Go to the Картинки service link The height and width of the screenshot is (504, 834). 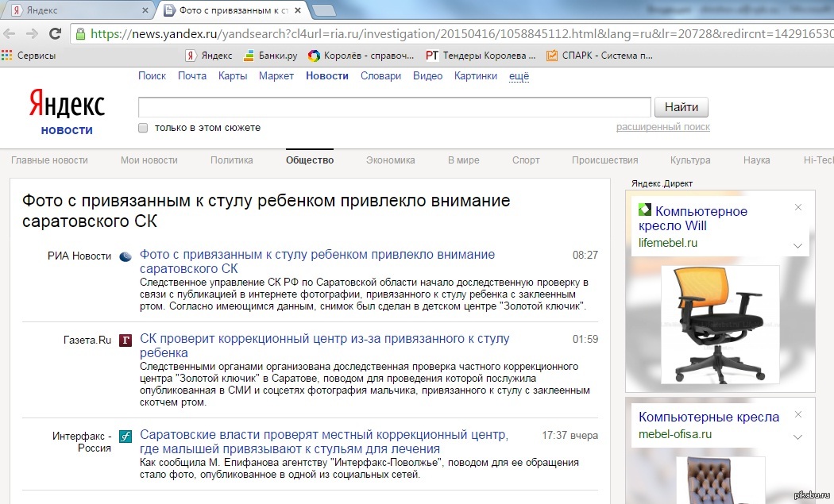click(476, 76)
